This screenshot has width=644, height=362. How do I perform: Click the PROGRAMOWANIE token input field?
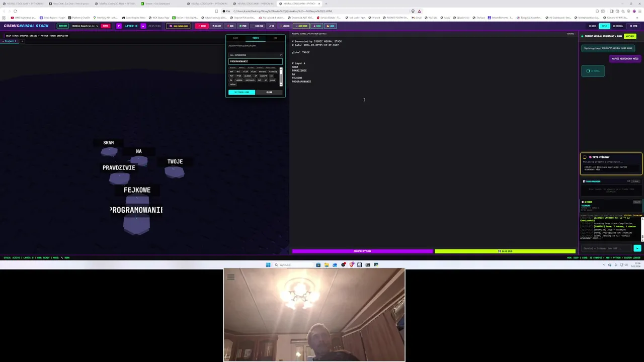tap(256, 61)
